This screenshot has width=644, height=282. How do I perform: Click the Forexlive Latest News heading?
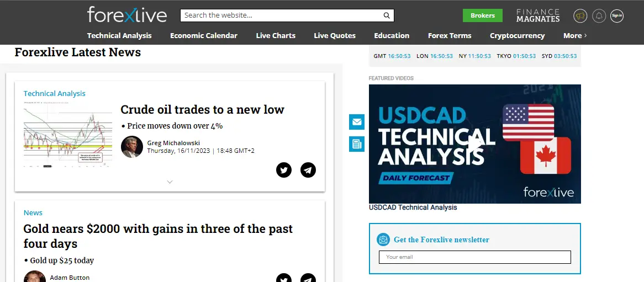click(x=78, y=52)
